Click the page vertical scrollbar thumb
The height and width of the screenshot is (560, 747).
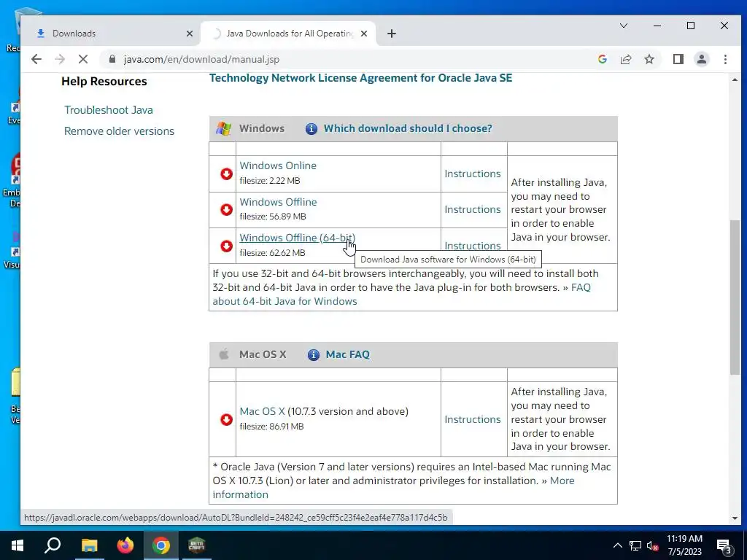[735, 297]
